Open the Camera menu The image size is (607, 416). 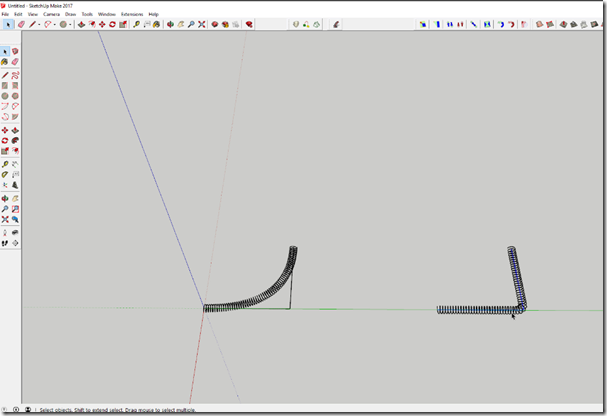coord(51,14)
